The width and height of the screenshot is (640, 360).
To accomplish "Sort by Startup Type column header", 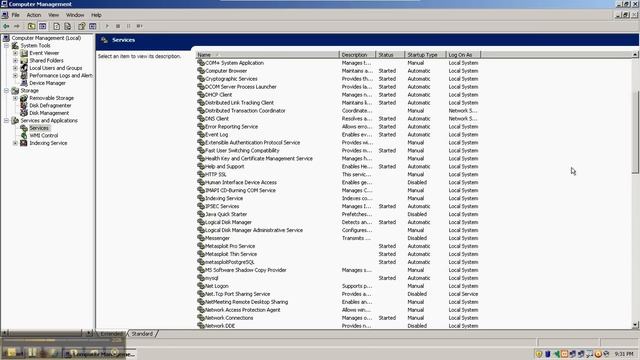I will coord(425,55).
